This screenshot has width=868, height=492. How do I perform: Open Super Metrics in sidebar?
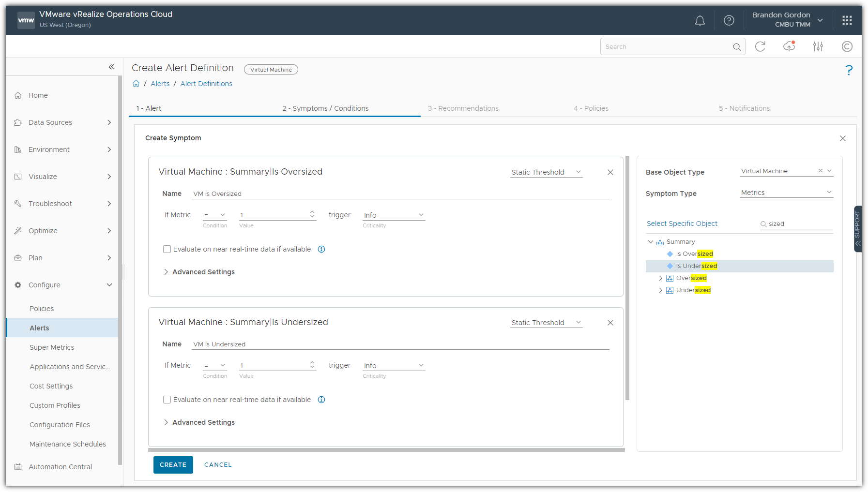pyautogui.click(x=52, y=347)
